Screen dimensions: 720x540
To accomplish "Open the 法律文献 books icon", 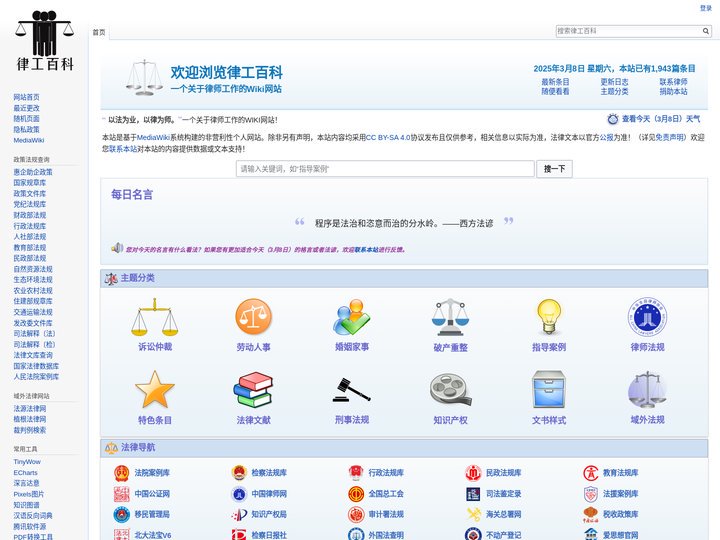I will tap(253, 390).
